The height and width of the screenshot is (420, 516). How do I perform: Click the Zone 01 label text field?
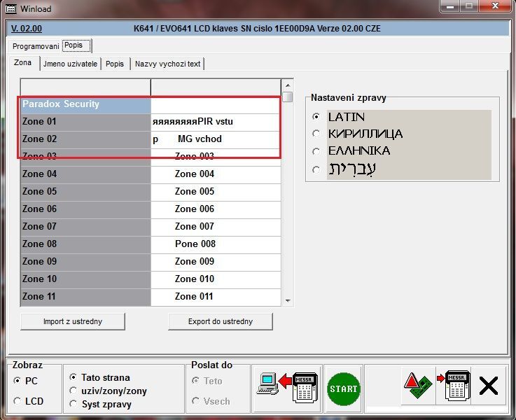tap(216, 122)
